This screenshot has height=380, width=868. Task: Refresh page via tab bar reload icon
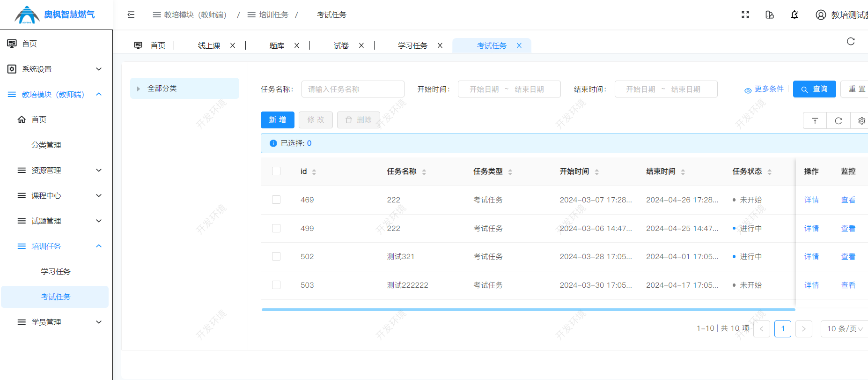click(x=851, y=41)
